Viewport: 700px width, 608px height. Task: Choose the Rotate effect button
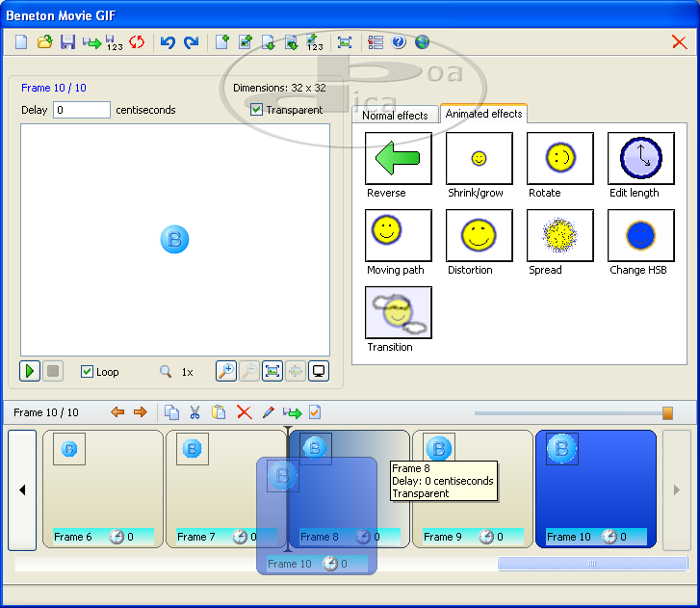pyautogui.click(x=560, y=159)
